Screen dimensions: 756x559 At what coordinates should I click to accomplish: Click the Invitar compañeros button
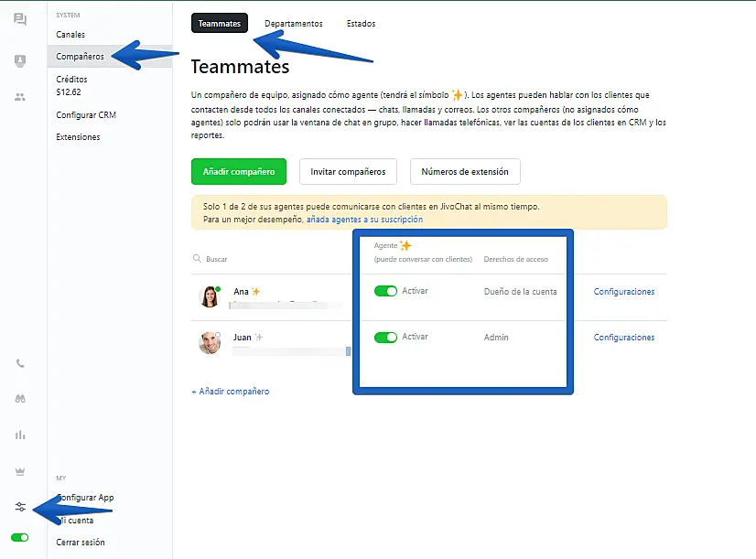click(348, 171)
